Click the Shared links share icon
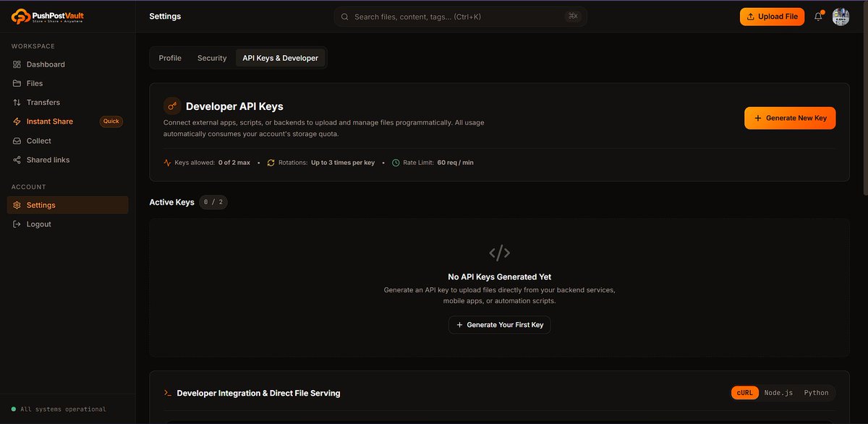 (17, 160)
